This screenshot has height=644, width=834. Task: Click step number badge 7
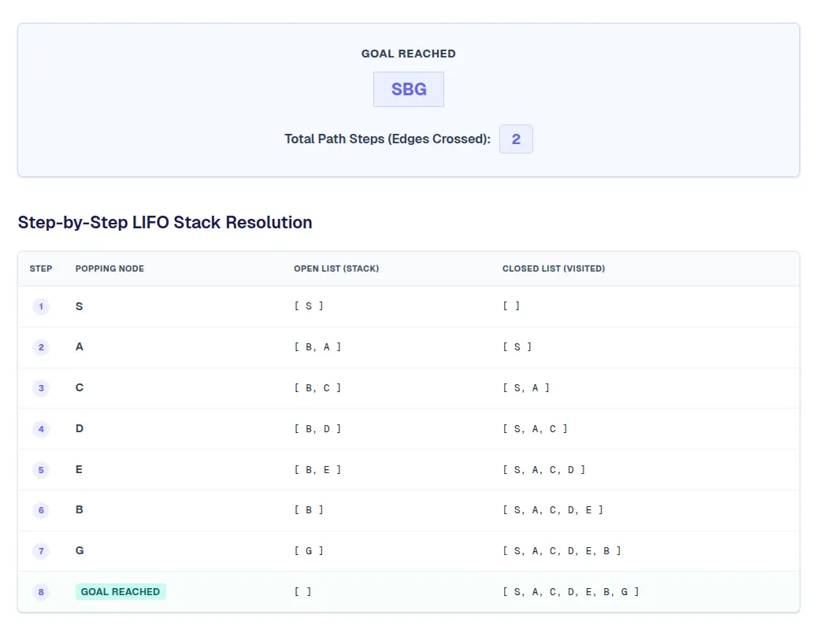[x=41, y=551]
